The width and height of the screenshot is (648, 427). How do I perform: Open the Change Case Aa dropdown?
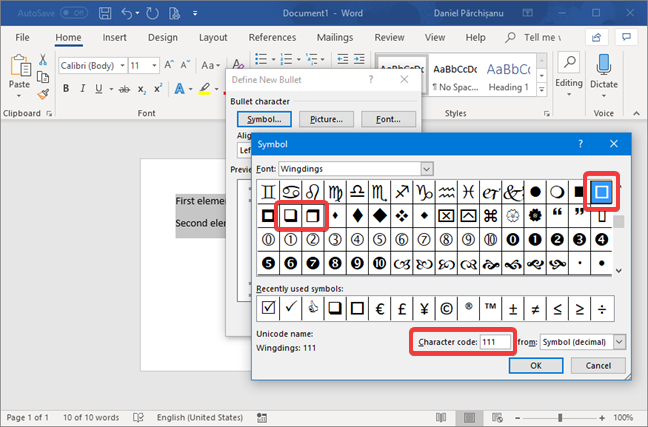click(x=210, y=65)
